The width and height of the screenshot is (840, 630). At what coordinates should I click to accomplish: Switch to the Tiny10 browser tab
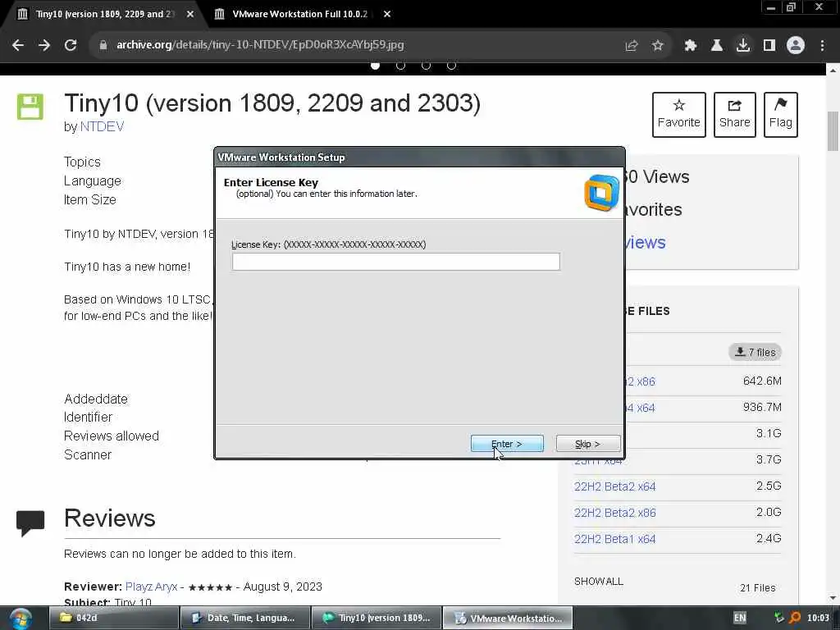[x=104, y=14]
